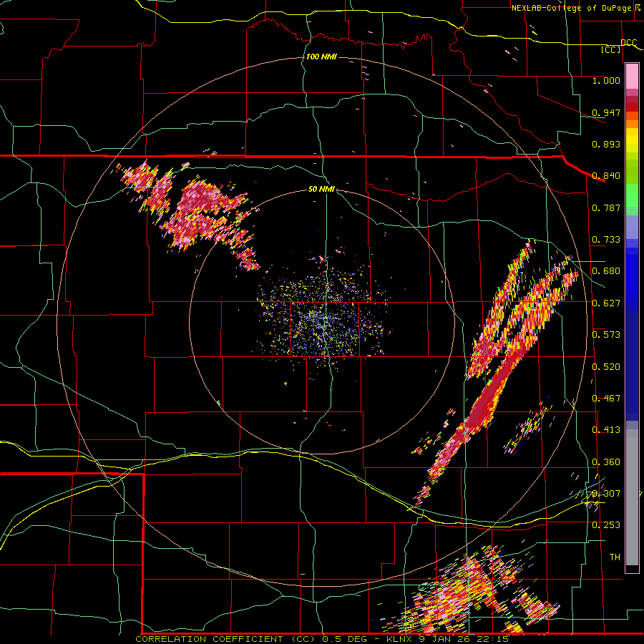This screenshot has height=644, width=644.
Task: Click the [CC] legend heading
Action: [611, 49]
